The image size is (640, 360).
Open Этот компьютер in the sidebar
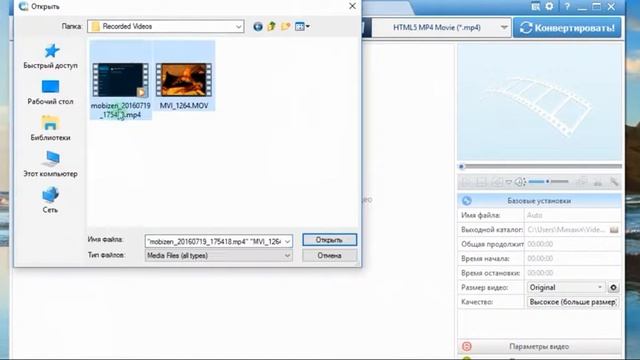(x=51, y=164)
